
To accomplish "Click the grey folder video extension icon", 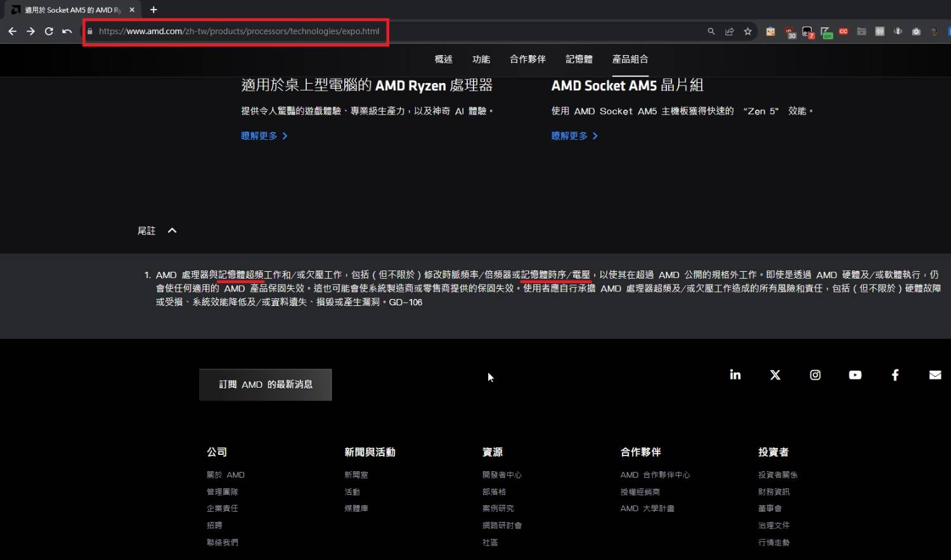I will coord(862,31).
